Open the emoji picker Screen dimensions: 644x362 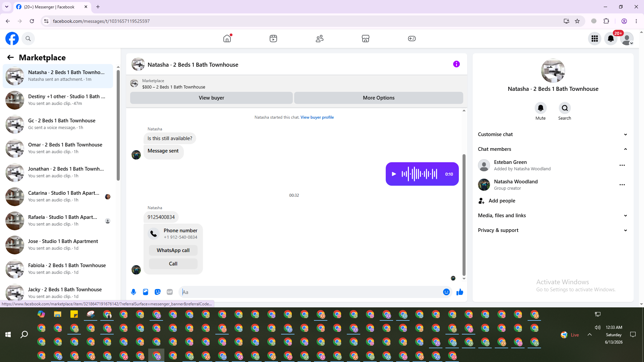tap(446, 292)
